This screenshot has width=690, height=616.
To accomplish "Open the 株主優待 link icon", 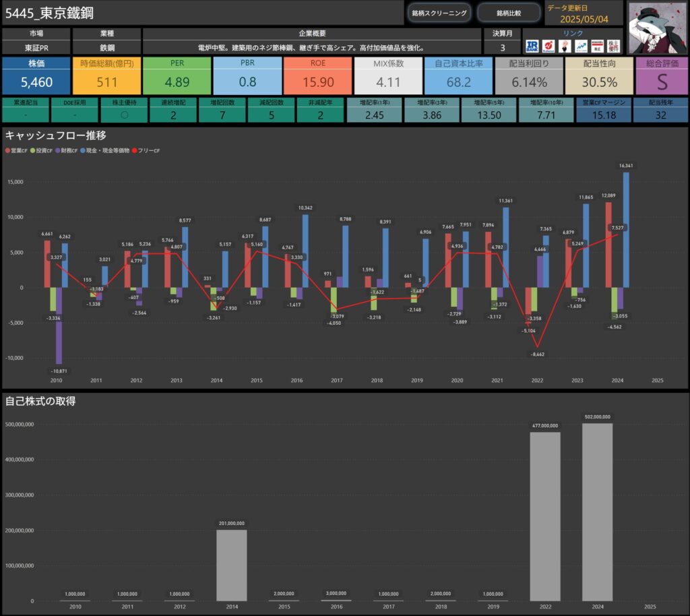I will pyautogui.click(x=613, y=47).
